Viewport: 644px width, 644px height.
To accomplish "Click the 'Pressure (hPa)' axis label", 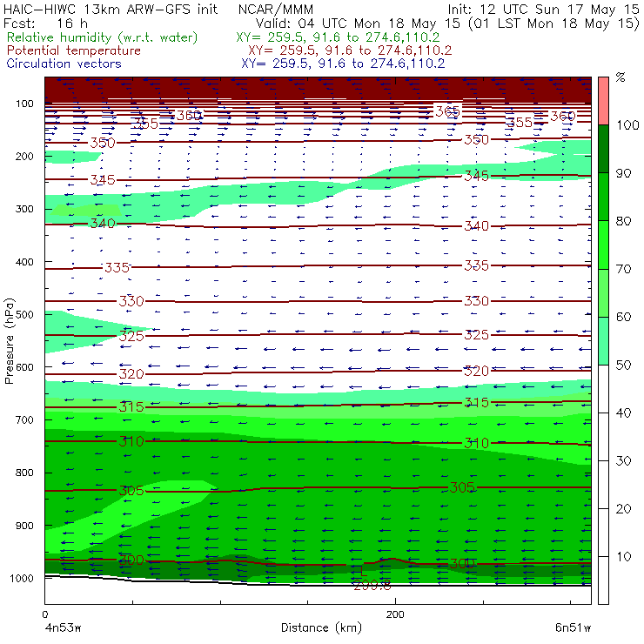I will coord(9,340).
